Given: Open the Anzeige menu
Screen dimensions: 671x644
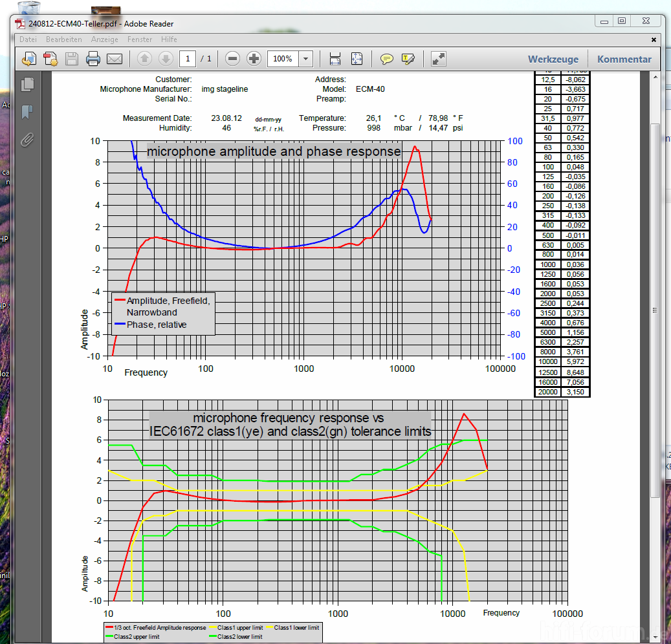Looking at the screenshot, I should click(x=104, y=39).
